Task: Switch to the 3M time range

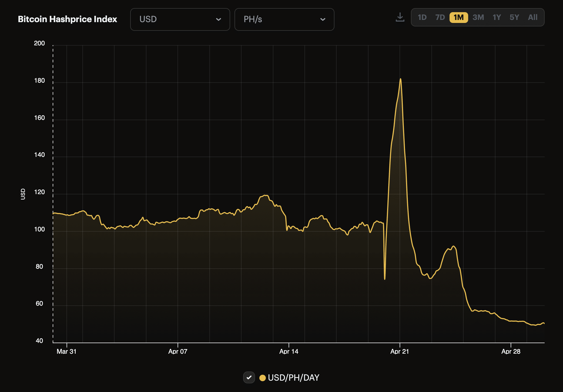Action: [x=478, y=18]
